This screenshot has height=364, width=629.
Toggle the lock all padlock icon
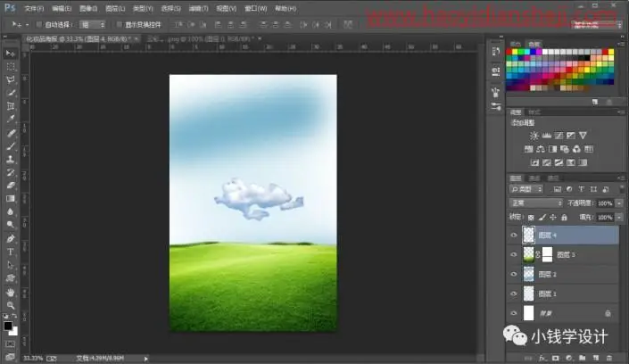[x=564, y=218]
